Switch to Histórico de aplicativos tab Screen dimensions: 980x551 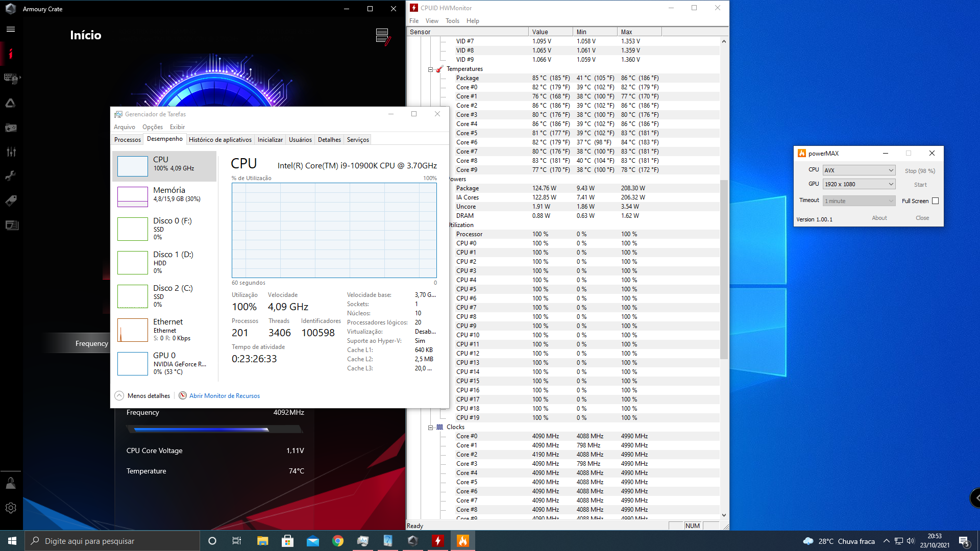coord(220,140)
